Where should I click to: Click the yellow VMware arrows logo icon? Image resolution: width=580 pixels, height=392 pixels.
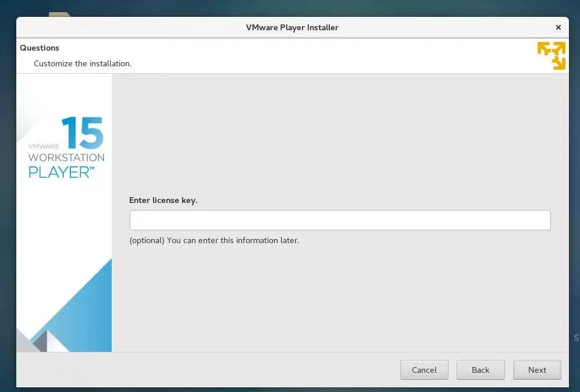[x=551, y=55]
